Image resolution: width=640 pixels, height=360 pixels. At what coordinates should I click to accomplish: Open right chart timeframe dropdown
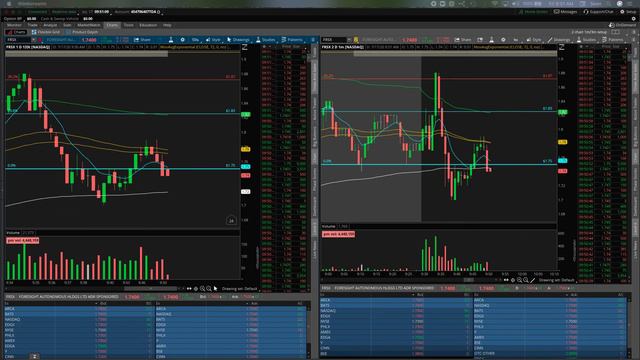(x=516, y=40)
